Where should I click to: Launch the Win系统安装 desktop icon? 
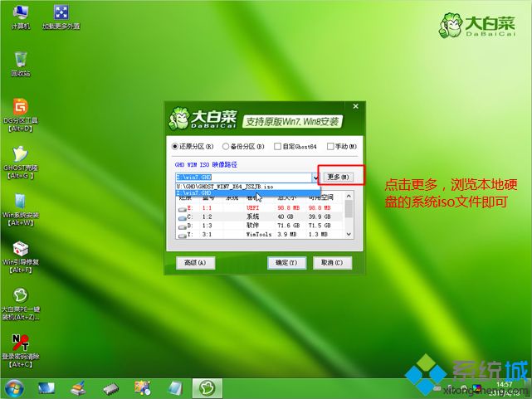coord(21,210)
